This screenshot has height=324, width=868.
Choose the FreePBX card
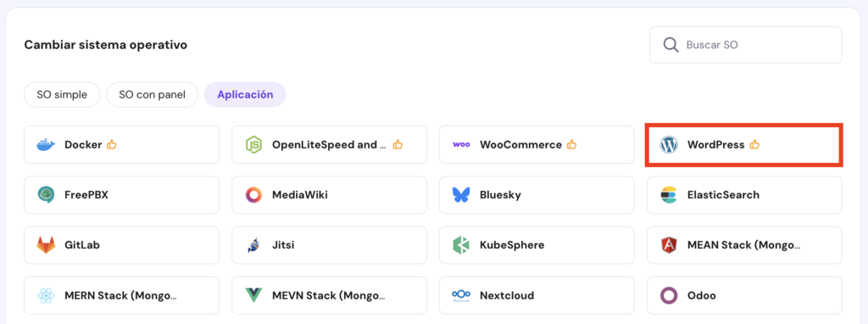tap(122, 195)
